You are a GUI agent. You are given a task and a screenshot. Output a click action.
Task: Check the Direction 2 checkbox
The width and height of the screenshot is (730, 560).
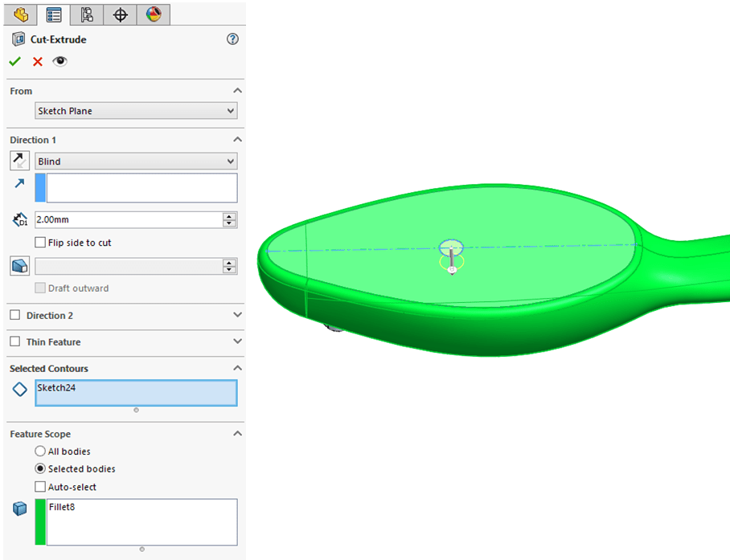(15, 316)
